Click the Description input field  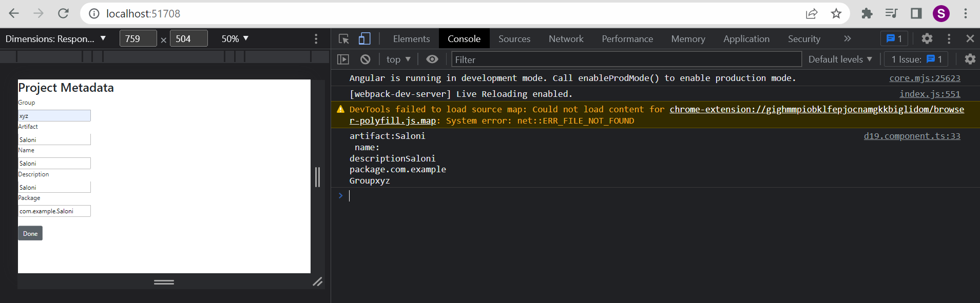click(54, 187)
